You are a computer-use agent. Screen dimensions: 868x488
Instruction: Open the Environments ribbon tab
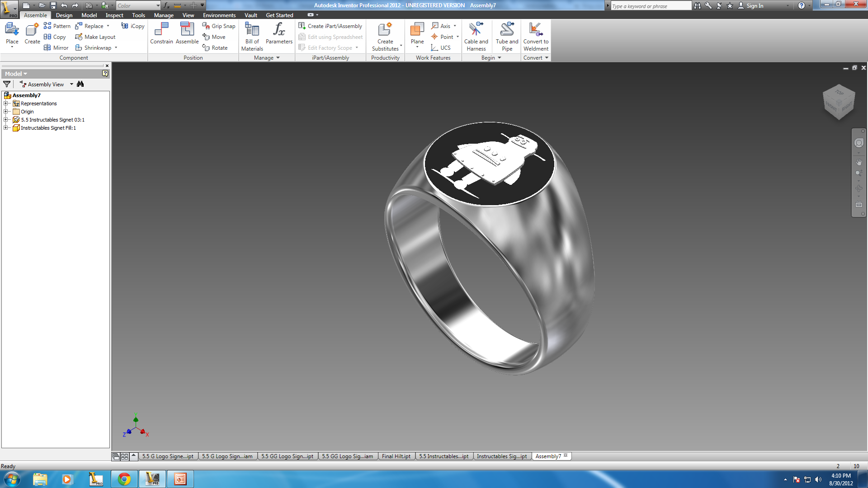coord(219,15)
